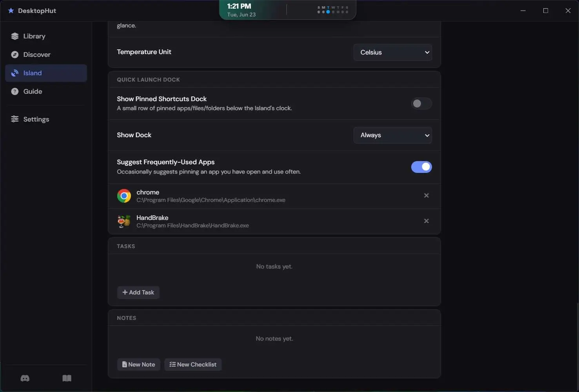Viewport: 579px width, 392px height.
Task: Click the Guide question mark icon
Action: 15,91
